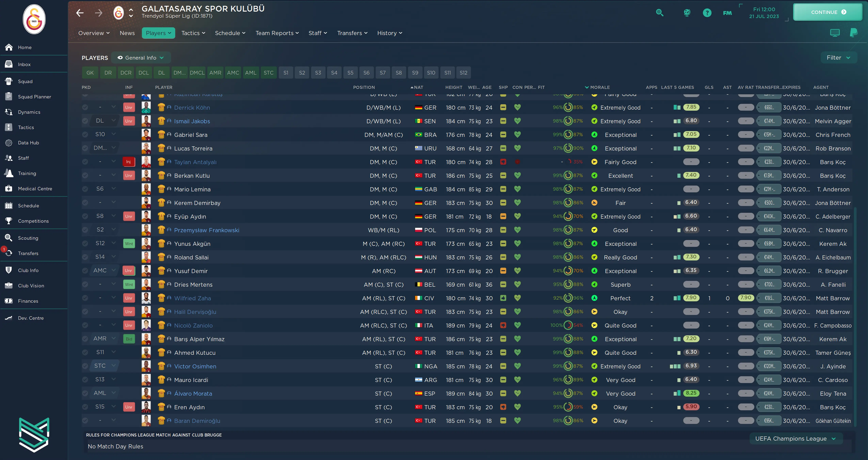
Task: Select the STC position filter chip
Action: (x=268, y=73)
